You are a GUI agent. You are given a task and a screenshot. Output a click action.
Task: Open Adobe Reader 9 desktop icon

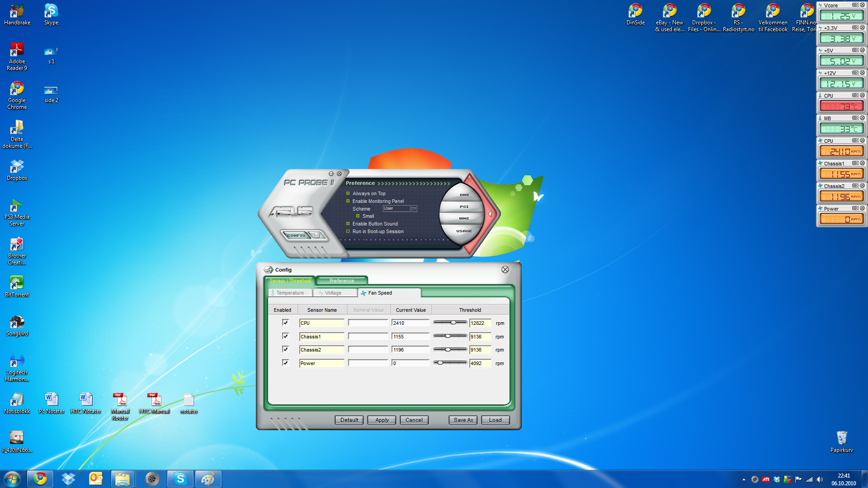pos(17,56)
